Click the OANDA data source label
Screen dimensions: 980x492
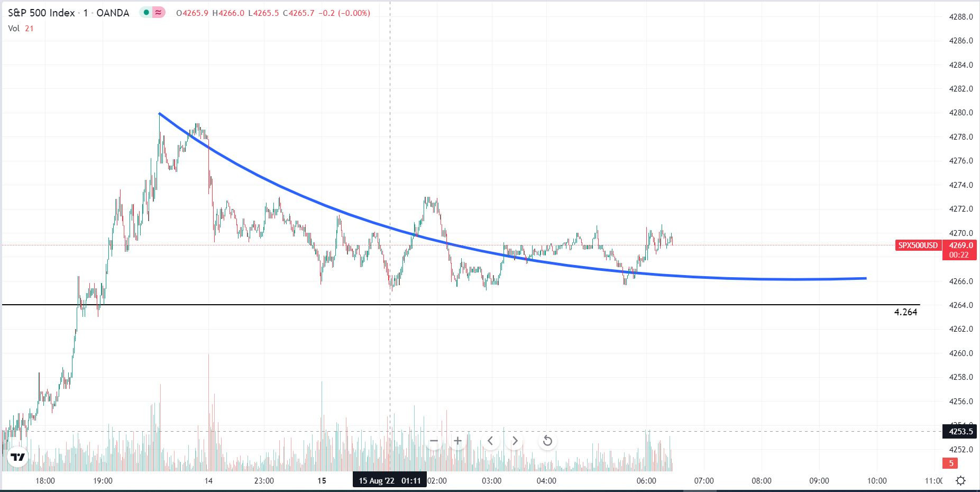(113, 13)
